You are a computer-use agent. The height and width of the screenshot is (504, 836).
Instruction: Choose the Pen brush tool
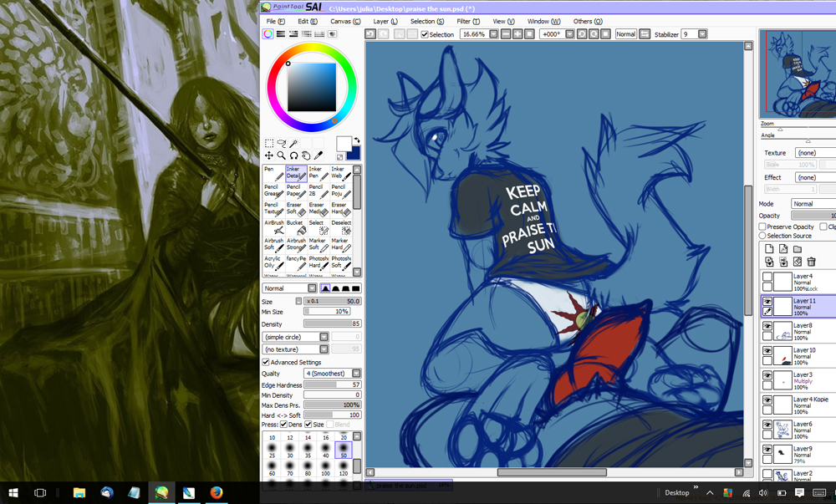point(273,172)
